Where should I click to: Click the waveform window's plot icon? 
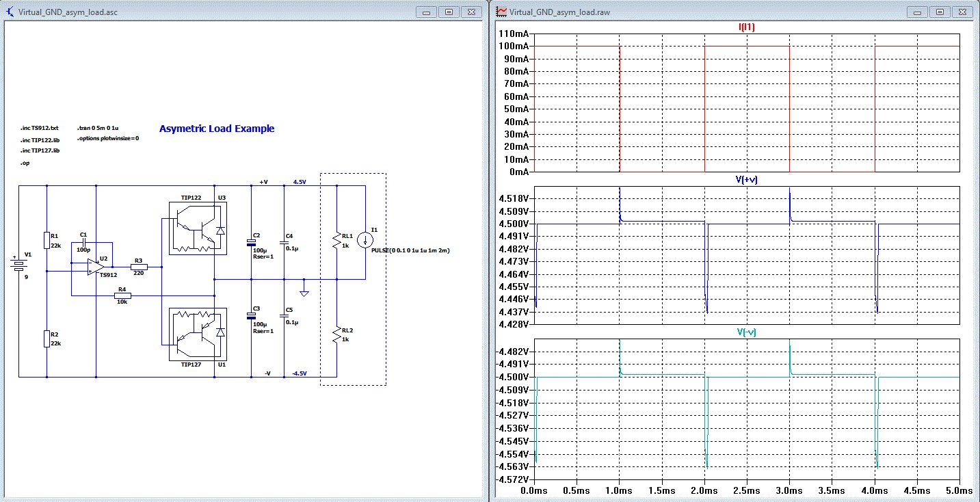click(501, 12)
